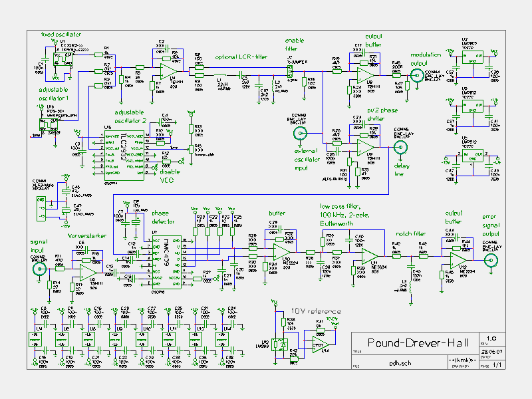This screenshot has width=532, height=399.
Task: Select the 'phase detector' label
Action: pos(163,217)
